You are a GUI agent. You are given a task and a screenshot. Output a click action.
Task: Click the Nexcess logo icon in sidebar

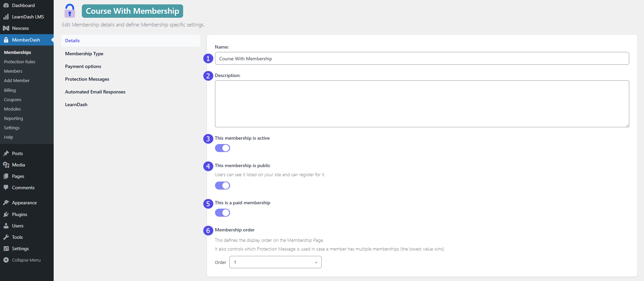pos(6,28)
